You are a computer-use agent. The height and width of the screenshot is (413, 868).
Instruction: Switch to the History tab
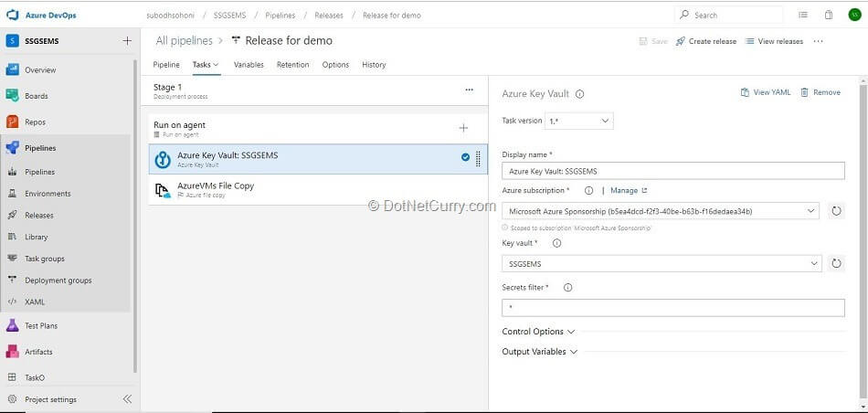tap(374, 65)
